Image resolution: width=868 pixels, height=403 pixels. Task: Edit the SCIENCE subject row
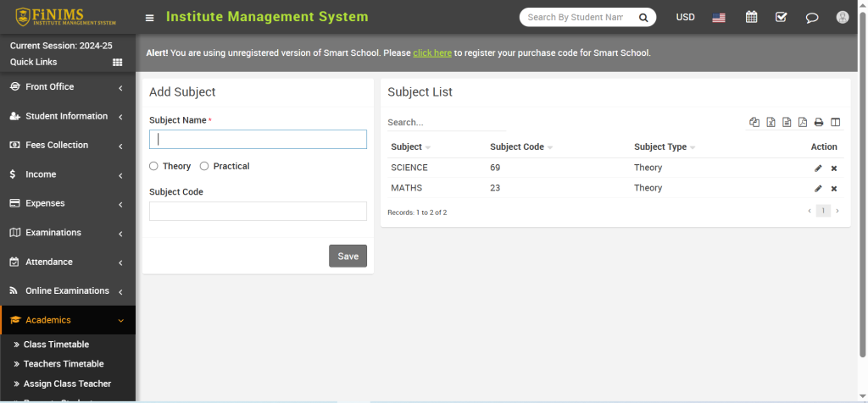click(x=818, y=168)
